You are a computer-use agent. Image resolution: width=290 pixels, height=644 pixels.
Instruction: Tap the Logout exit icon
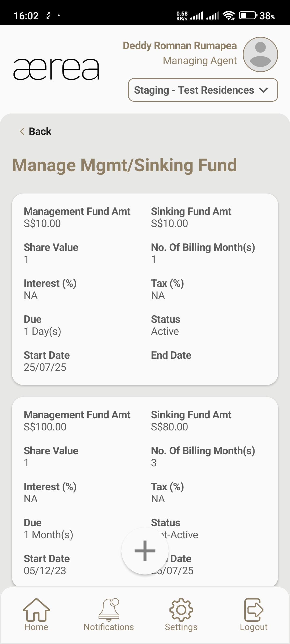254,610
